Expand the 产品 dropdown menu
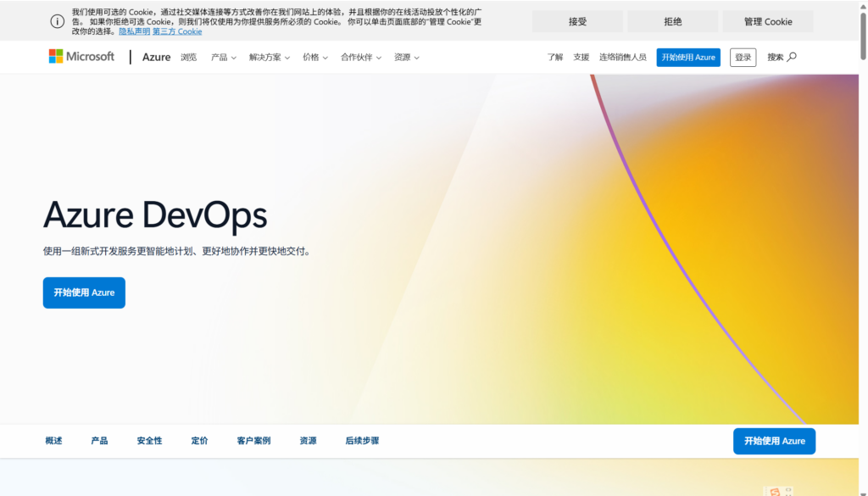Image resolution: width=868 pixels, height=496 pixels. [224, 57]
